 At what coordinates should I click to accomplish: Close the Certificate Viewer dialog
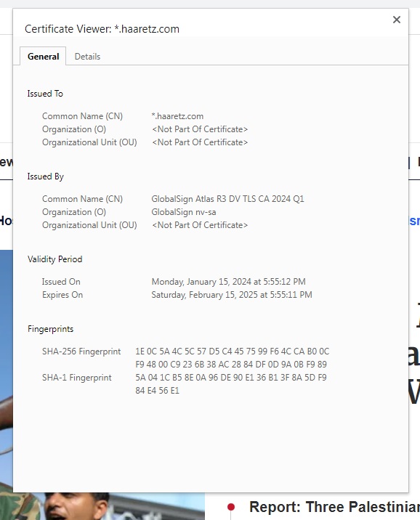point(397,20)
